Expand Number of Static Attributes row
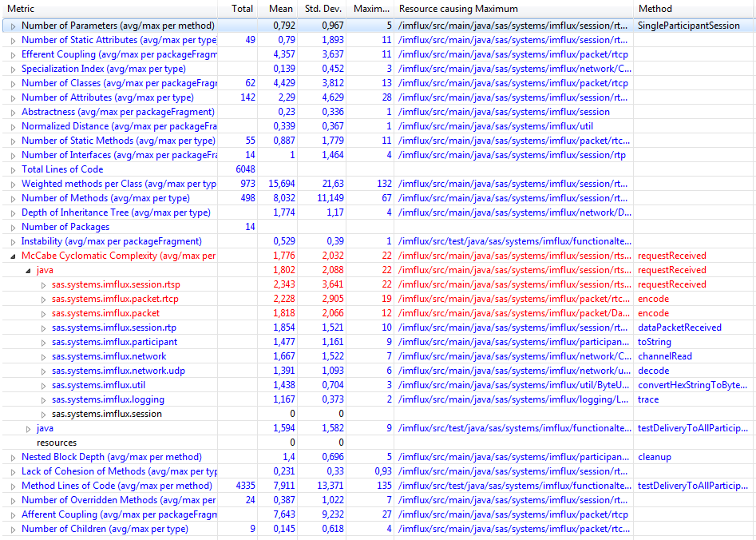Viewport: 756px width, 540px height. tap(13, 41)
